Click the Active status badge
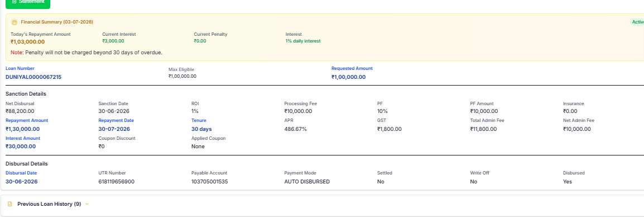This screenshot has width=644, height=217. [x=637, y=22]
